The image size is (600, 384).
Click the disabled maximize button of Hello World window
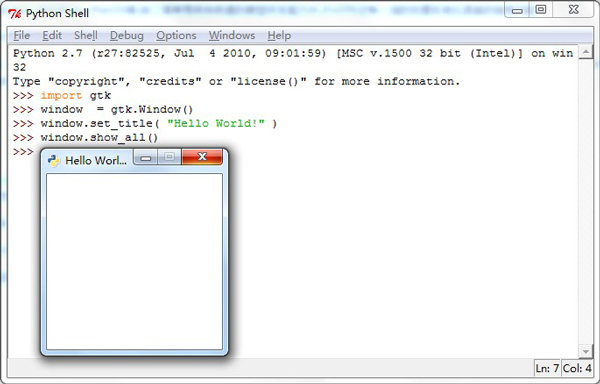(169, 157)
